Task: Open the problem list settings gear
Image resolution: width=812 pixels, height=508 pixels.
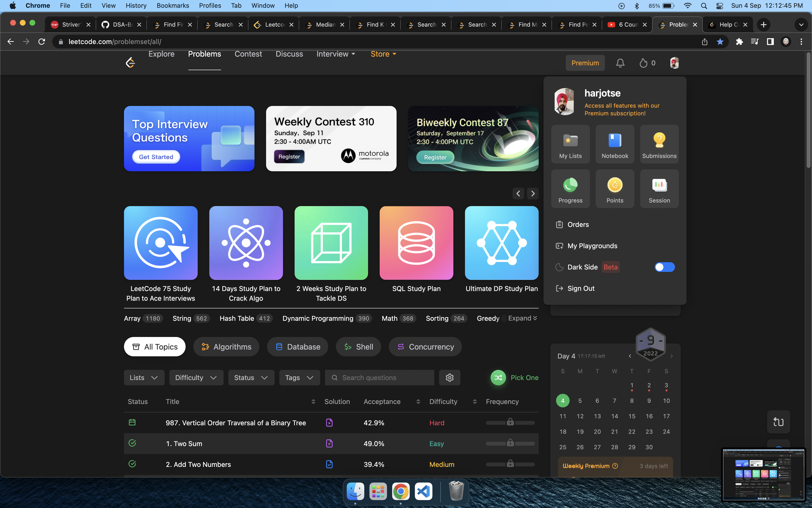Action: point(449,378)
